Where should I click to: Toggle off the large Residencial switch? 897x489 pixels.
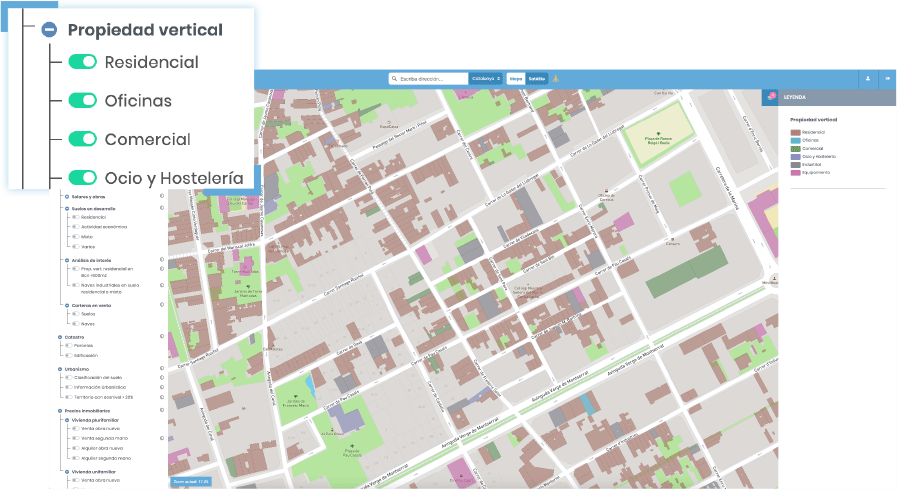point(83,62)
